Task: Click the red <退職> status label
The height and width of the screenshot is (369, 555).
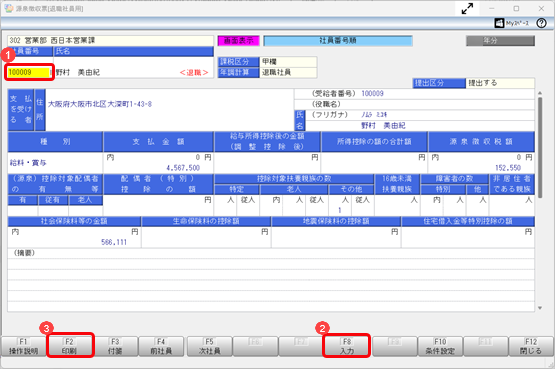Action: click(x=194, y=73)
